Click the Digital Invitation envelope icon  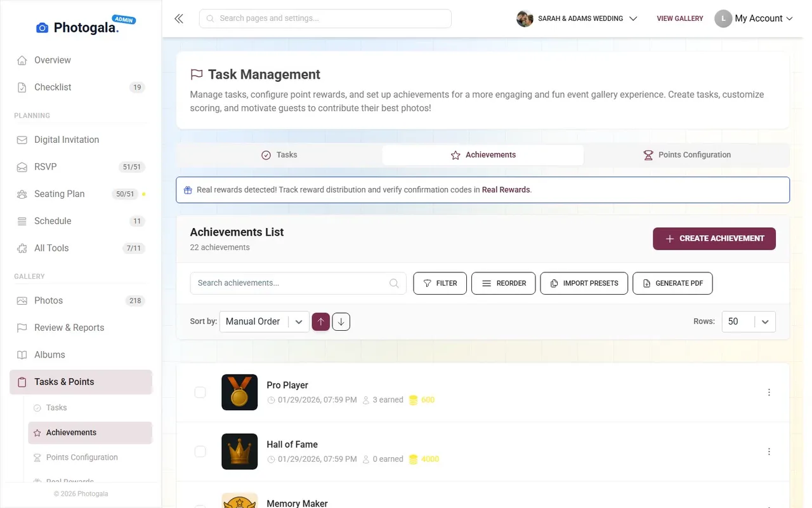[x=22, y=140]
